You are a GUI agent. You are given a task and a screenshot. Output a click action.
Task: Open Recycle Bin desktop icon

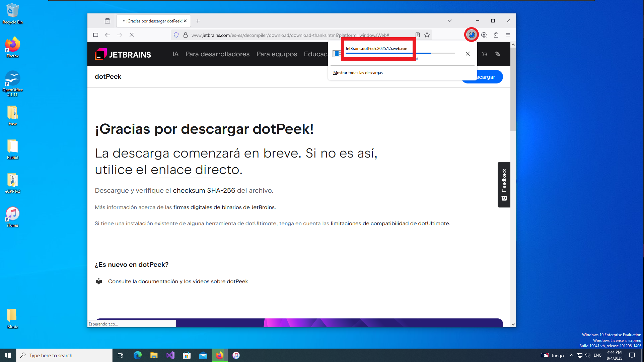pos(13,14)
